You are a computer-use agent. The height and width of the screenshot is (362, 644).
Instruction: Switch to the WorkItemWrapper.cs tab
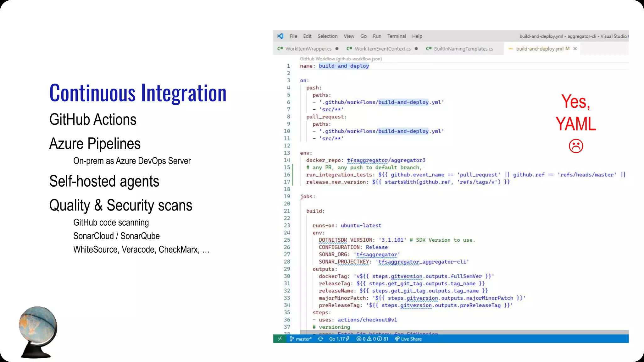[308, 49]
